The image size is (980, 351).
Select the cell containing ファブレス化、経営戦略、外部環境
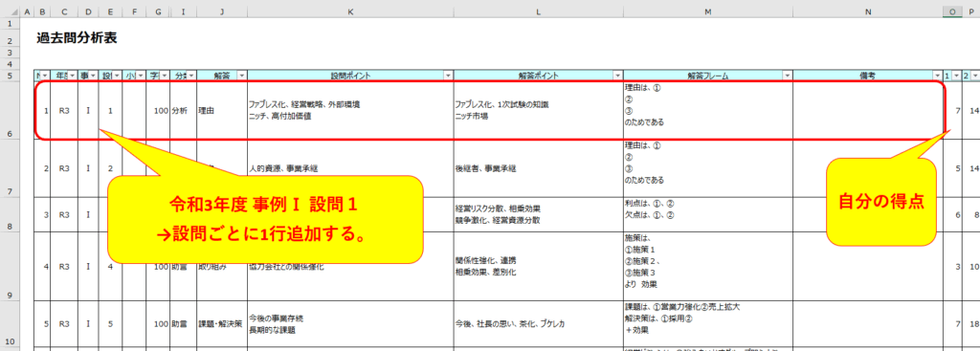pos(350,111)
